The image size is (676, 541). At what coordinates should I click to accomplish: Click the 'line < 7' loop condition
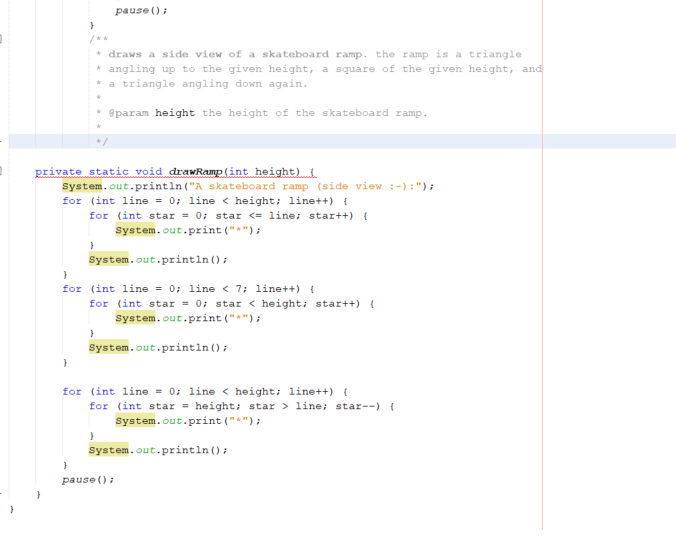pos(217,289)
